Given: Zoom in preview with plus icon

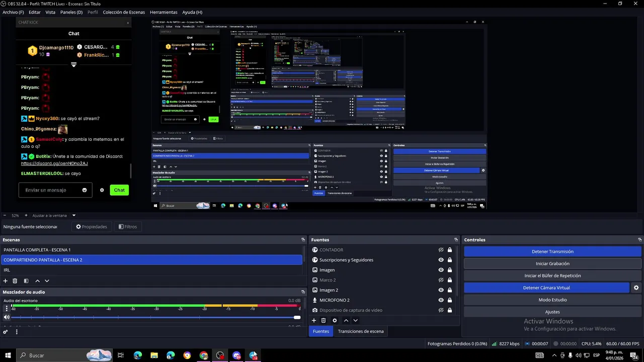Looking at the screenshot, I should point(26,215).
